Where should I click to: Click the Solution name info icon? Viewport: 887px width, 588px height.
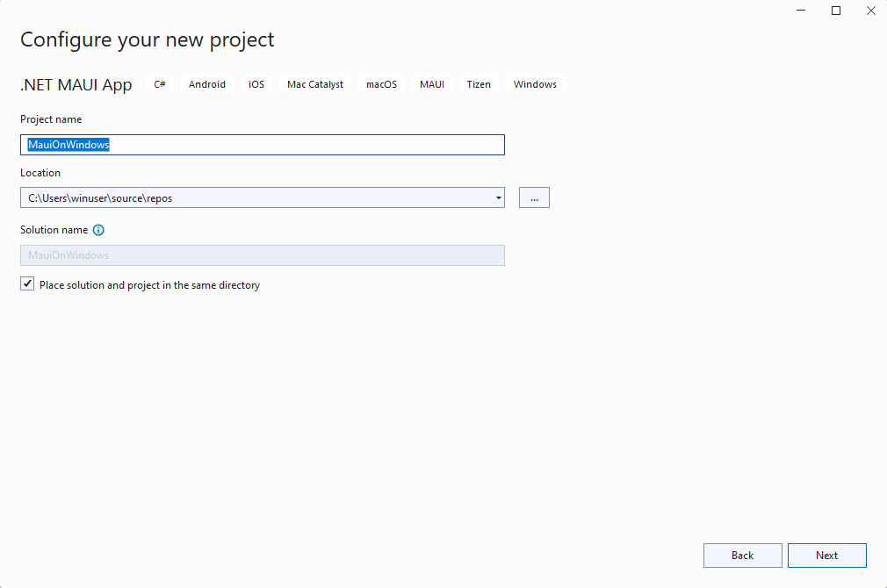(97, 230)
